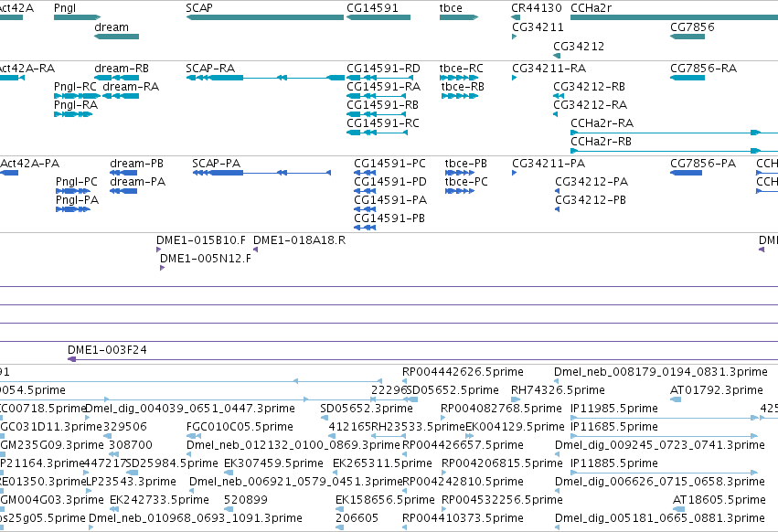
Task: Select EST label EK307459.5prime
Action: point(273,463)
